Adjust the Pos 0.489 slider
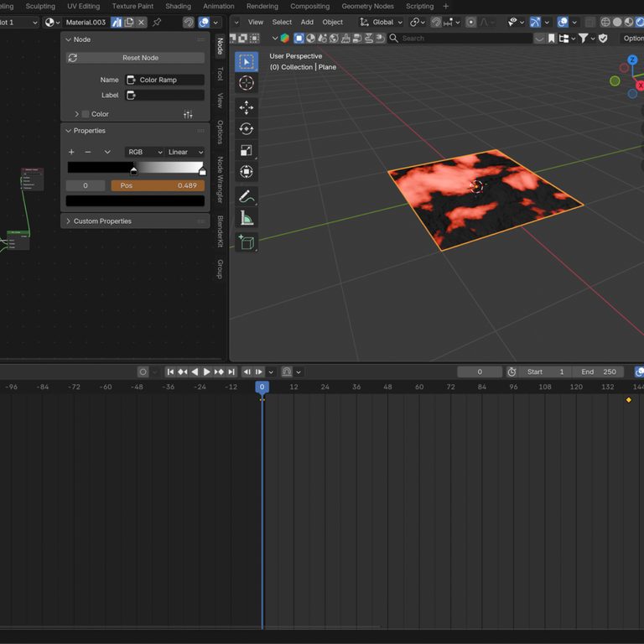644x644 pixels. (x=158, y=185)
